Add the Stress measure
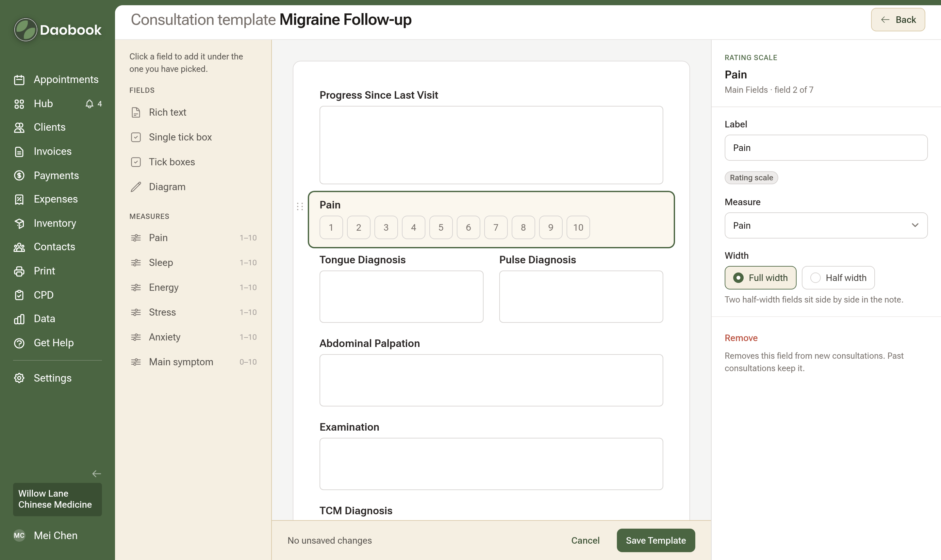941x560 pixels. click(193, 312)
